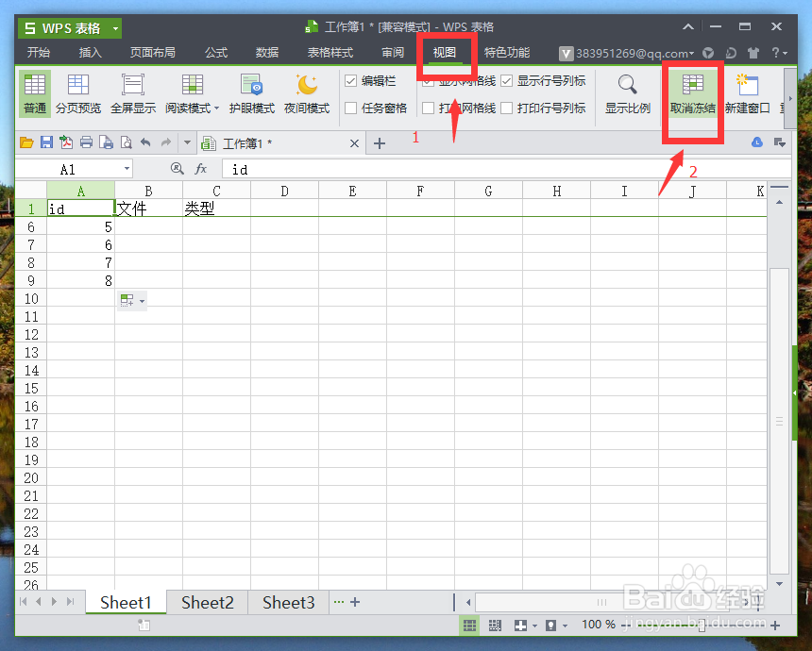The image size is (812, 651).
Task: Add a new worksheet with the + button
Action: (x=353, y=602)
